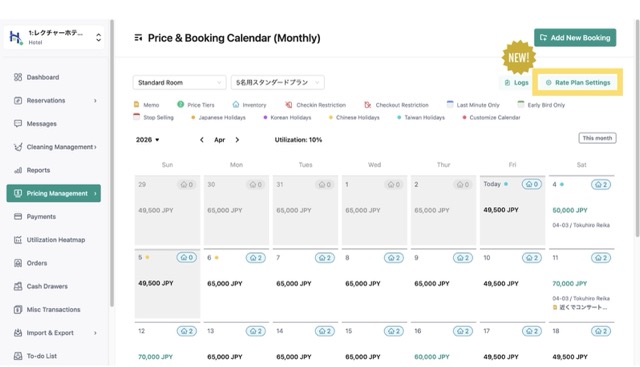
Task: Click the Cash Drawers icon
Action: pos(18,286)
